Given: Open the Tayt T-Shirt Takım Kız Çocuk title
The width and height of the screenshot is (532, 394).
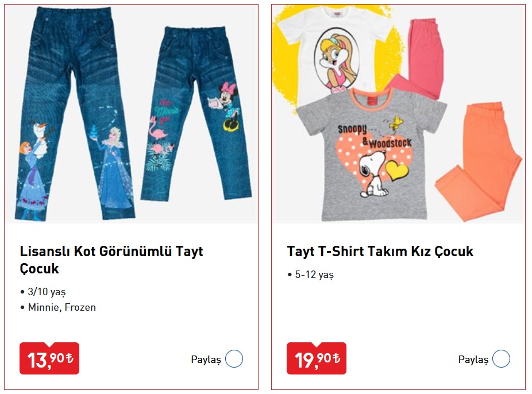Looking at the screenshot, I should click(x=380, y=252).
